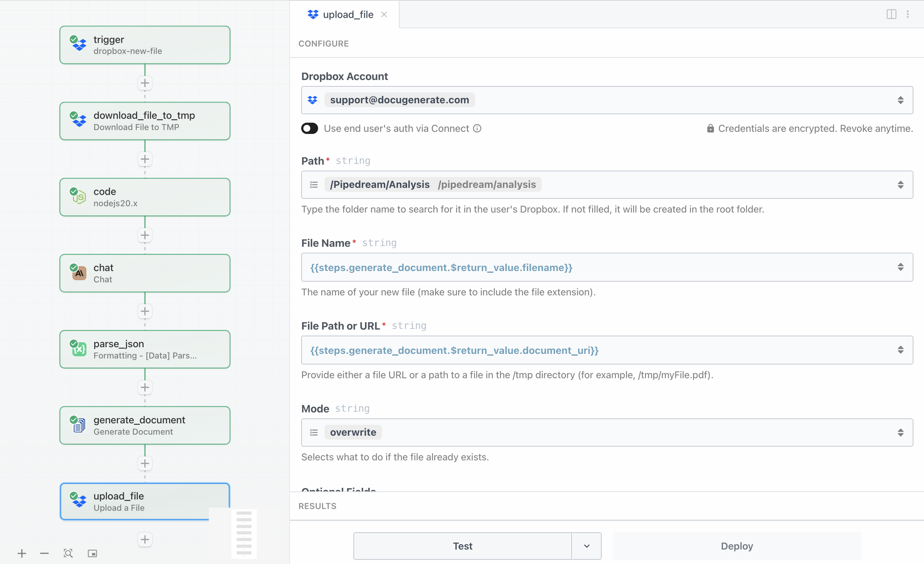Click the zoom-out control on the canvas
This screenshot has width=924, height=564.
click(44, 553)
